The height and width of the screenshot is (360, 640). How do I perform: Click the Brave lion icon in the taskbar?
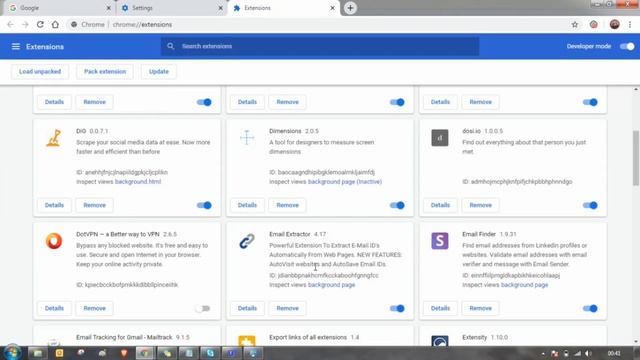(124, 353)
